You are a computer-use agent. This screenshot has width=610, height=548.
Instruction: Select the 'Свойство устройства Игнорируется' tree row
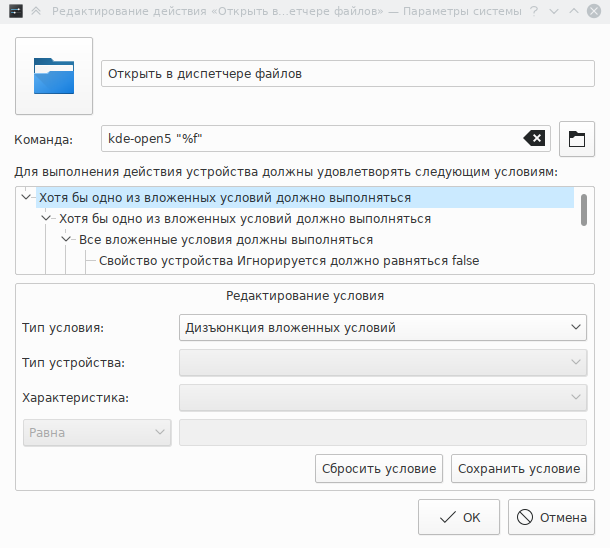(289, 261)
